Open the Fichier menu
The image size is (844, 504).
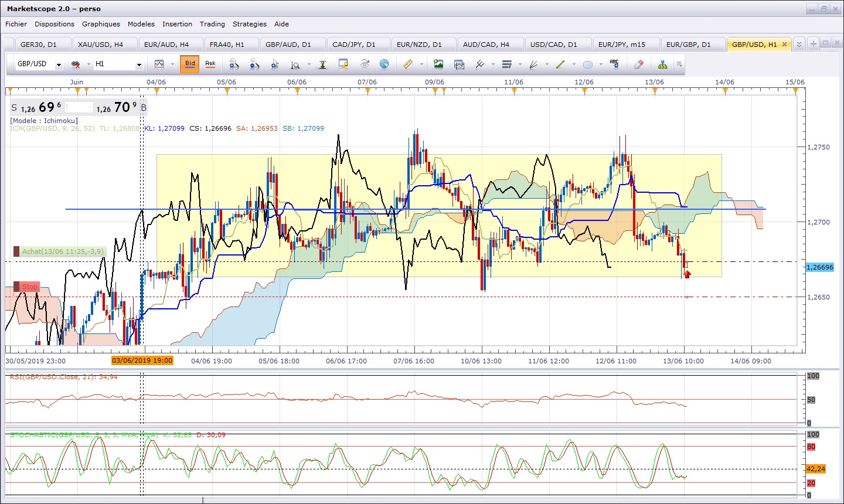click(16, 24)
